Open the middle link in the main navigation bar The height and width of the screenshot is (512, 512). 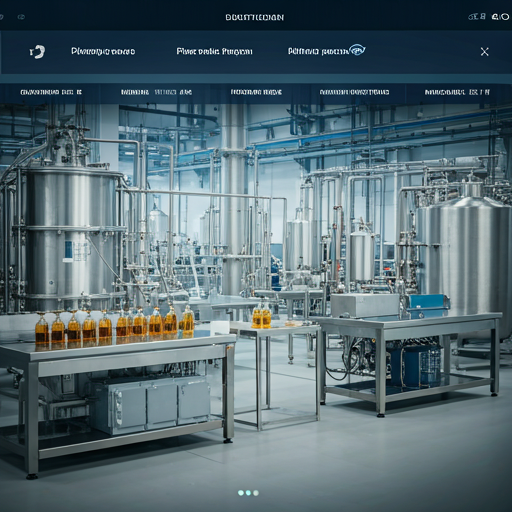[x=214, y=51]
